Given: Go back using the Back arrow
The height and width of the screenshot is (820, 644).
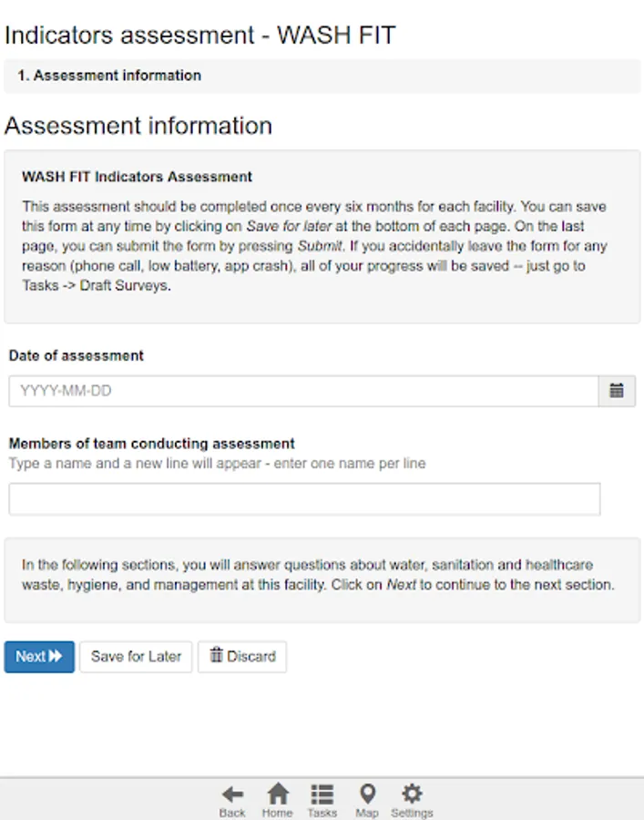Looking at the screenshot, I should click(232, 799).
